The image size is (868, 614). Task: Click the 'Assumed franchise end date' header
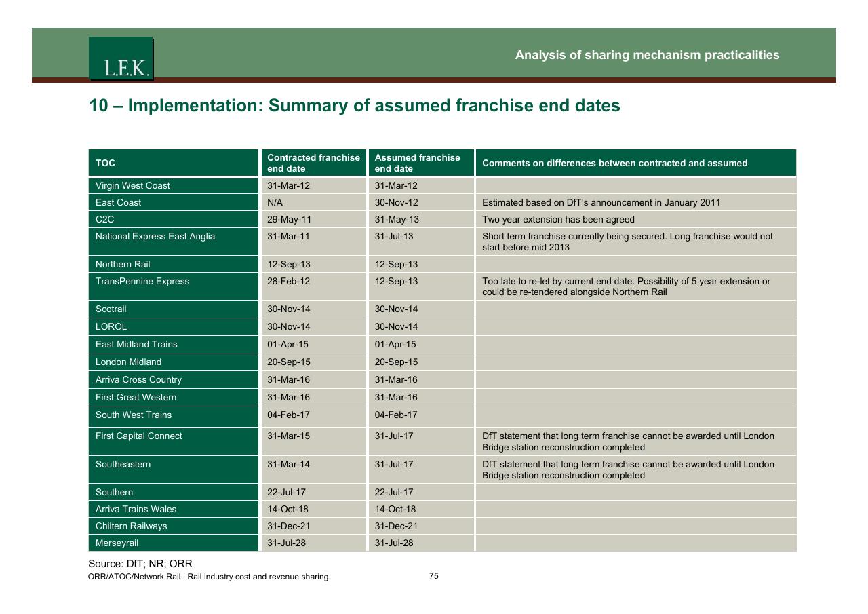(x=421, y=163)
